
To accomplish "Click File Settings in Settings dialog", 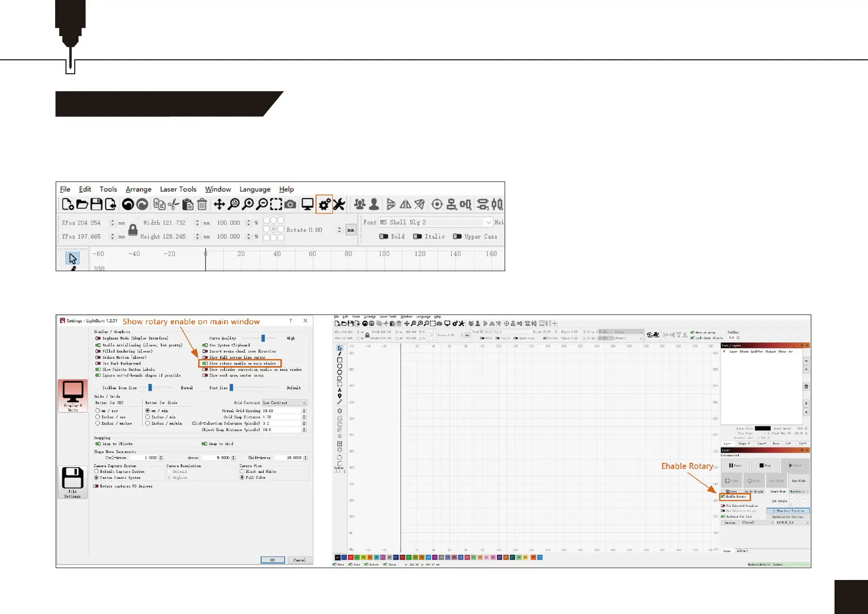I will 73,482.
